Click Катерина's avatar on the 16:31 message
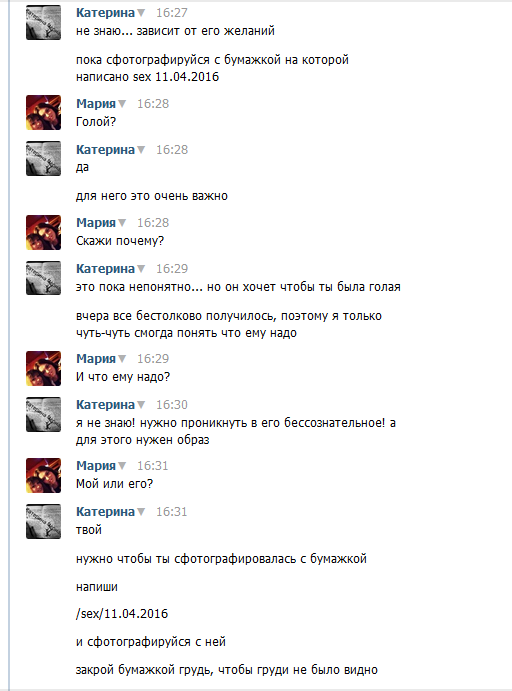The image size is (512, 691). pyautogui.click(x=43, y=521)
